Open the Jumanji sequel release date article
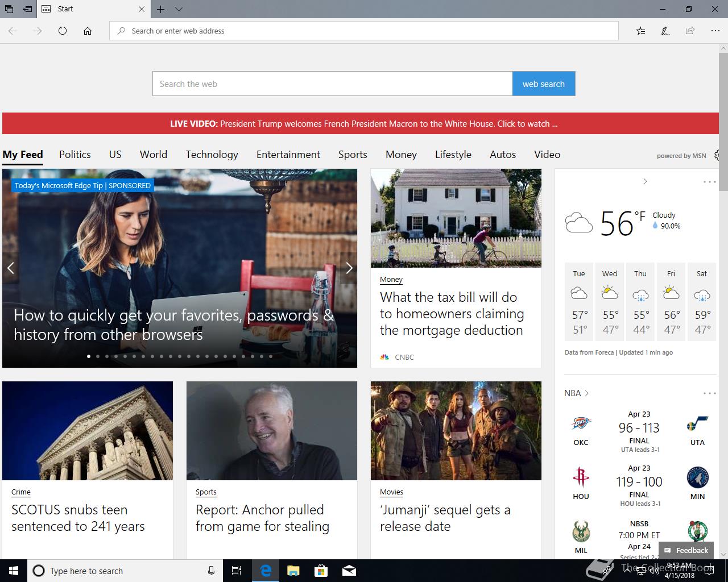728x582 pixels. 445,518
